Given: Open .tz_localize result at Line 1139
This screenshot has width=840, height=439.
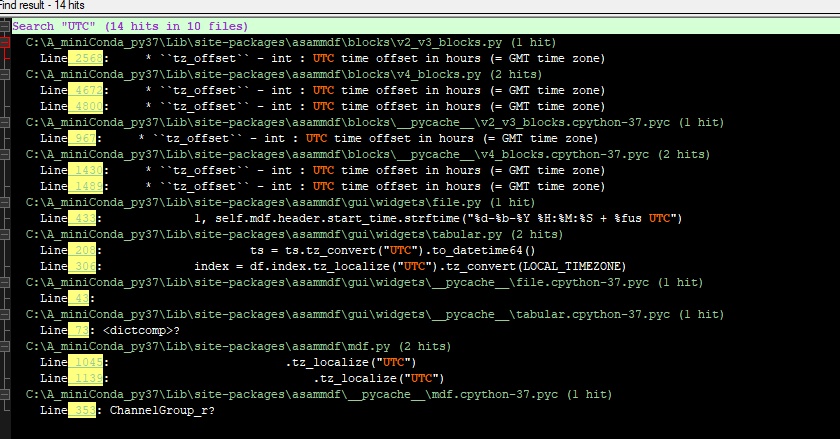Looking at the screenshot, I should coord(242,378).
